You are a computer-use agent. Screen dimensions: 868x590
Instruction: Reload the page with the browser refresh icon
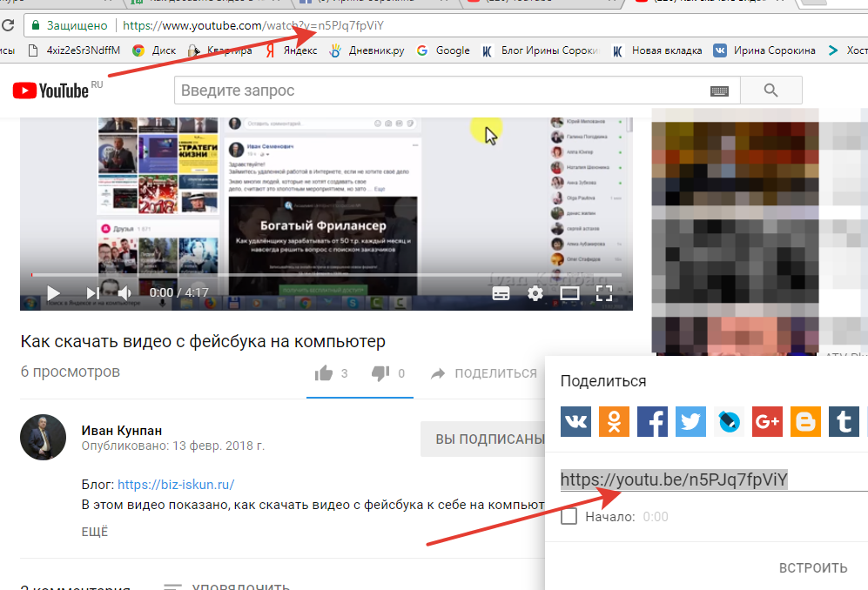[7, 25]
